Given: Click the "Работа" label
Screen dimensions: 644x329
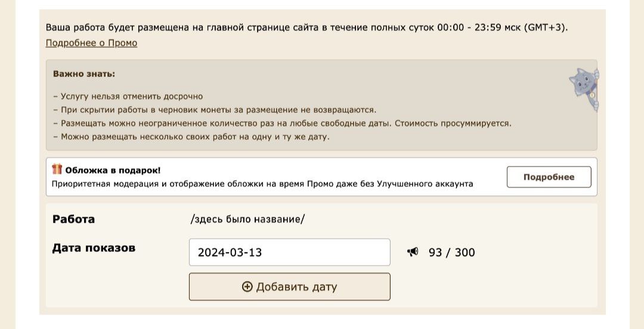Looking at the screenshot, I should coord(73,219).
